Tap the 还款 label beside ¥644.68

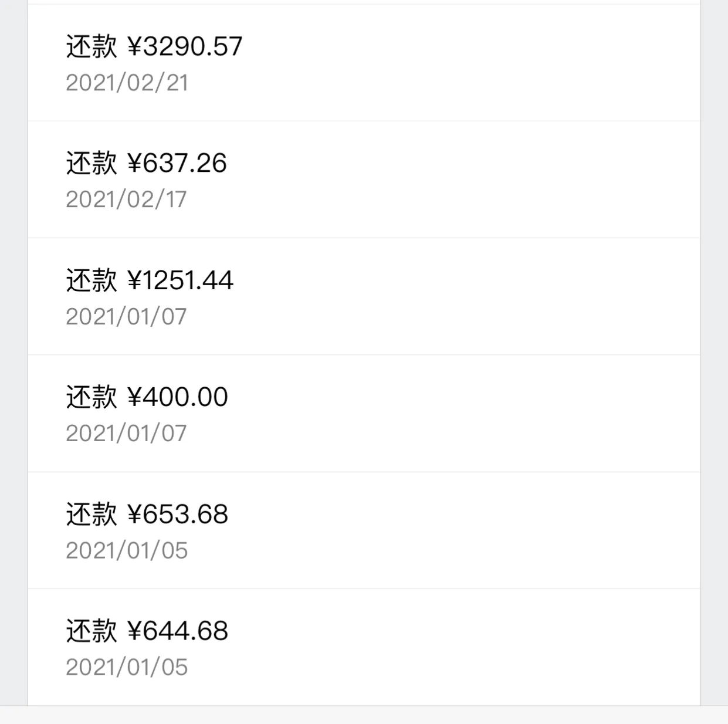tap(92, 631)
